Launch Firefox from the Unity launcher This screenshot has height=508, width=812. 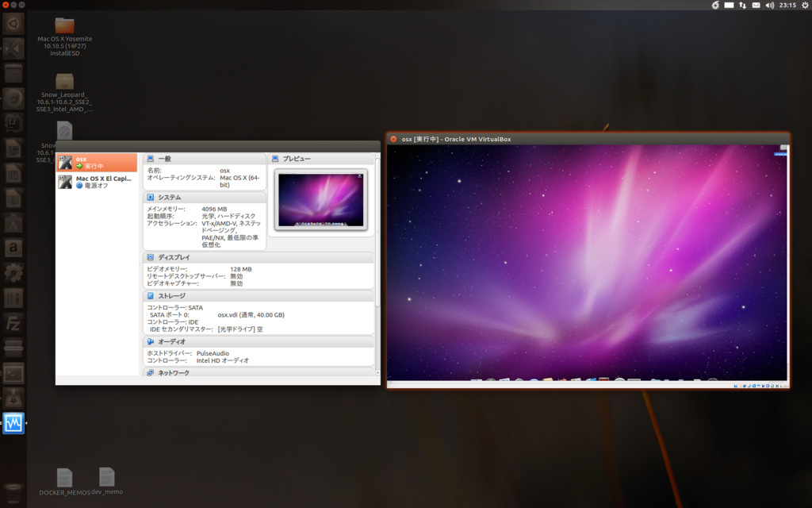click(13, 98)
